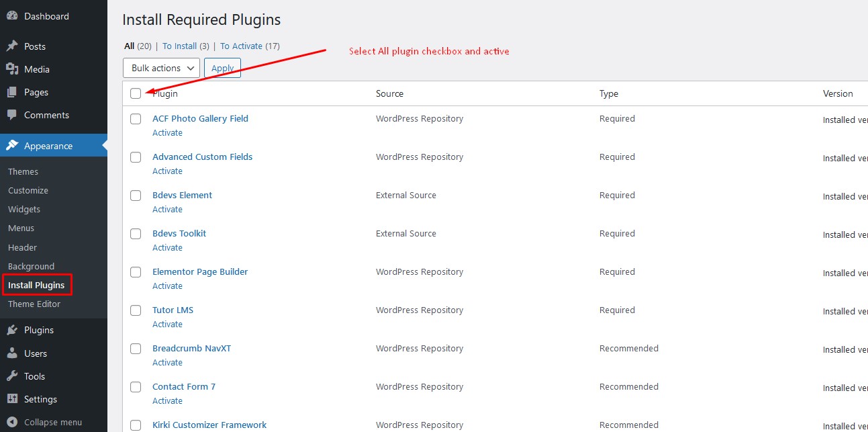
Task: Sort table by Plugin column header
Action: click(x=165, y=93)
